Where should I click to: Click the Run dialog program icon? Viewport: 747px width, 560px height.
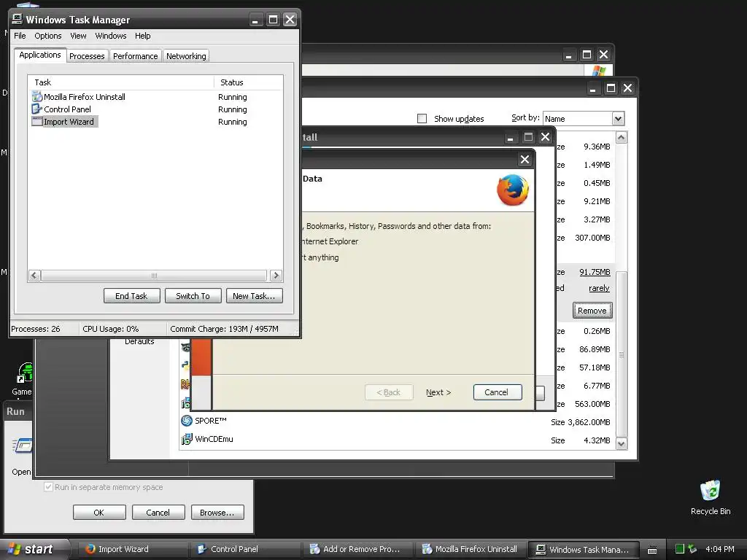point(23,446)
